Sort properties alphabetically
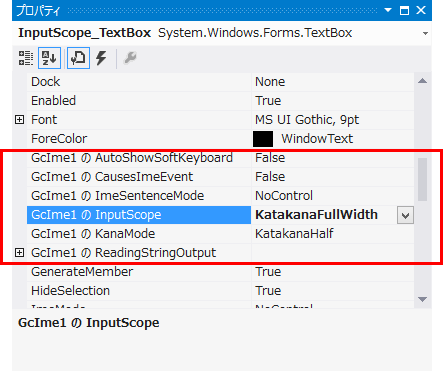The height and width of the screenshot is (371, 443). click(49, 58)
